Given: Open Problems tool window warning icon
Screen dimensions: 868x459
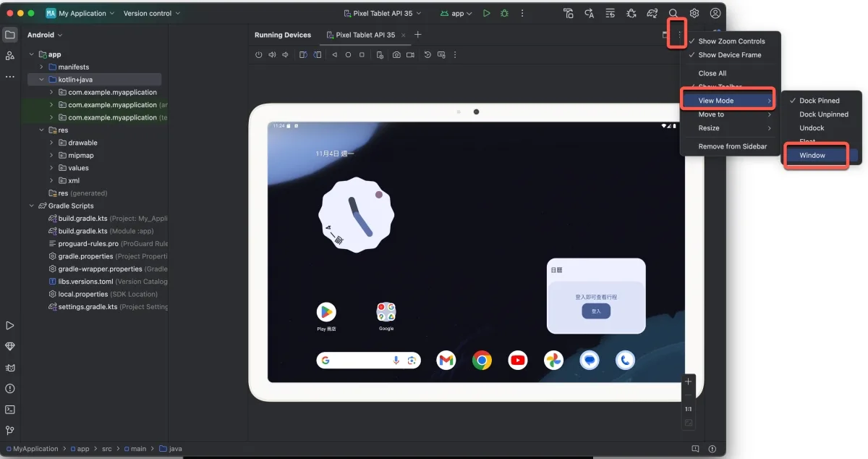Looking at the screenshot, I should [x=10, y=389].
